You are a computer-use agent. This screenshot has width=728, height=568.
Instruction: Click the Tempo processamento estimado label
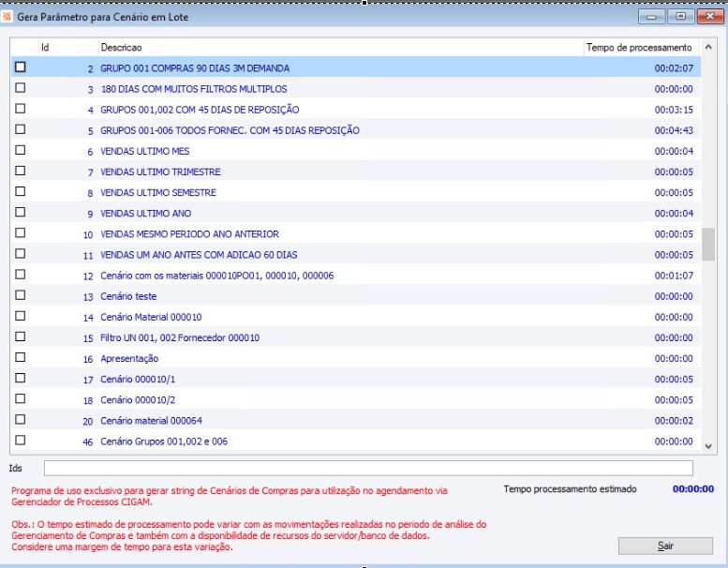coord(571,489)
